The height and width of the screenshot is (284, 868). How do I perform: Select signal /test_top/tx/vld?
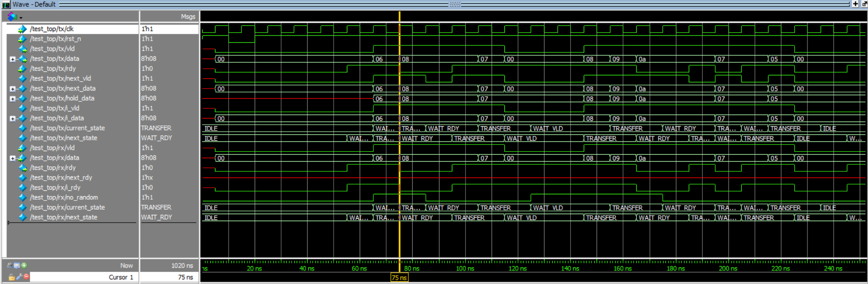[x=52, y=49]
